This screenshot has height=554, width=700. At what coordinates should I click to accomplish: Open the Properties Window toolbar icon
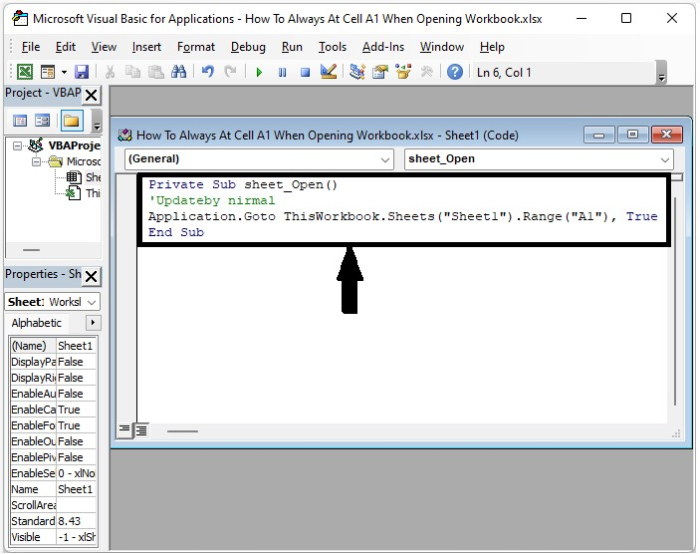click(x=380, y=72)
